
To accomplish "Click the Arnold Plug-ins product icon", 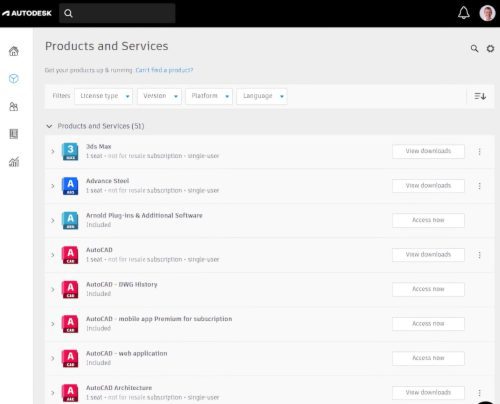I will click(70, 220).
